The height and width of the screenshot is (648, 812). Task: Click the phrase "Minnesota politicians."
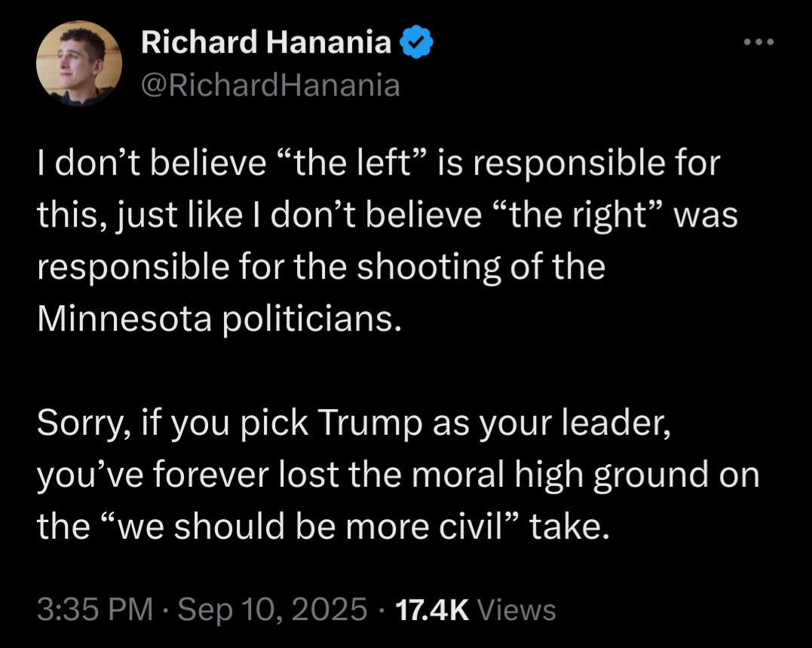[x=219, y=318]
